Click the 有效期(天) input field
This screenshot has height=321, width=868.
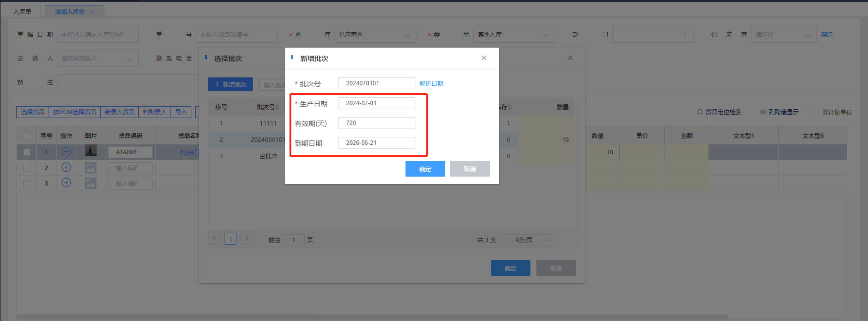click(377, 123)
